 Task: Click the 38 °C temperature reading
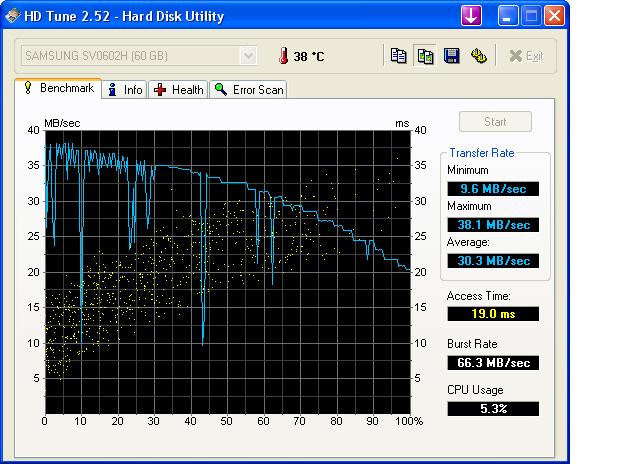coord(309,56)
